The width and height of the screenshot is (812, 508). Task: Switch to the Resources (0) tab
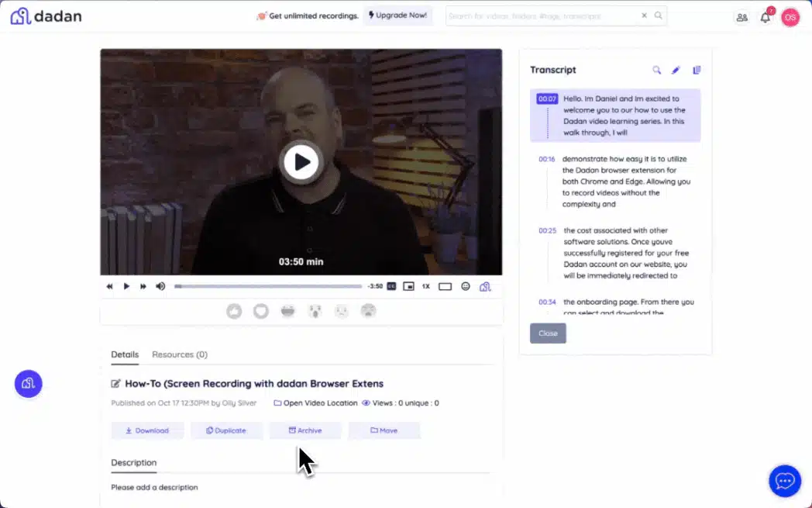pos(180,354)
